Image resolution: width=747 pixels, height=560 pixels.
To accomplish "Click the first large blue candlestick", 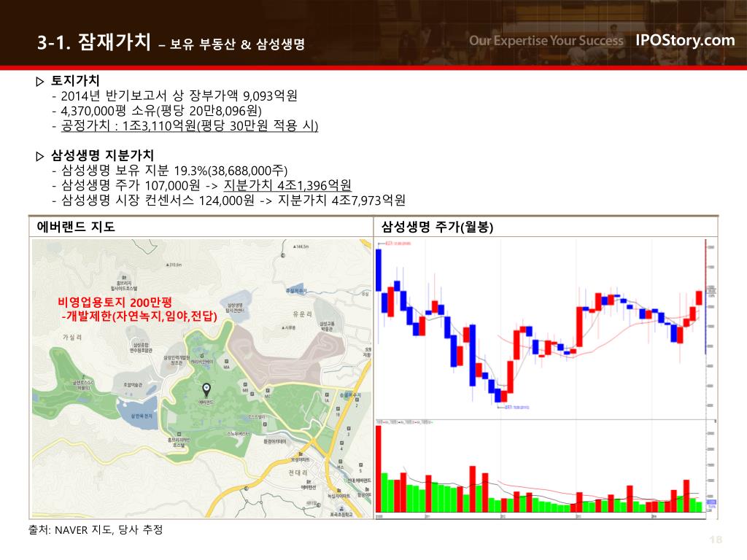I will pos(379,270).
